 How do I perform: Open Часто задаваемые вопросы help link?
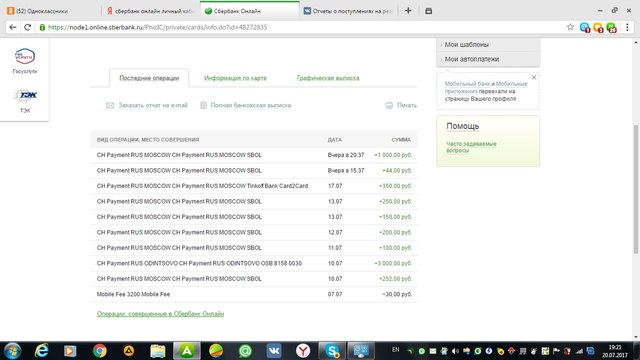[x=471, y=147]
